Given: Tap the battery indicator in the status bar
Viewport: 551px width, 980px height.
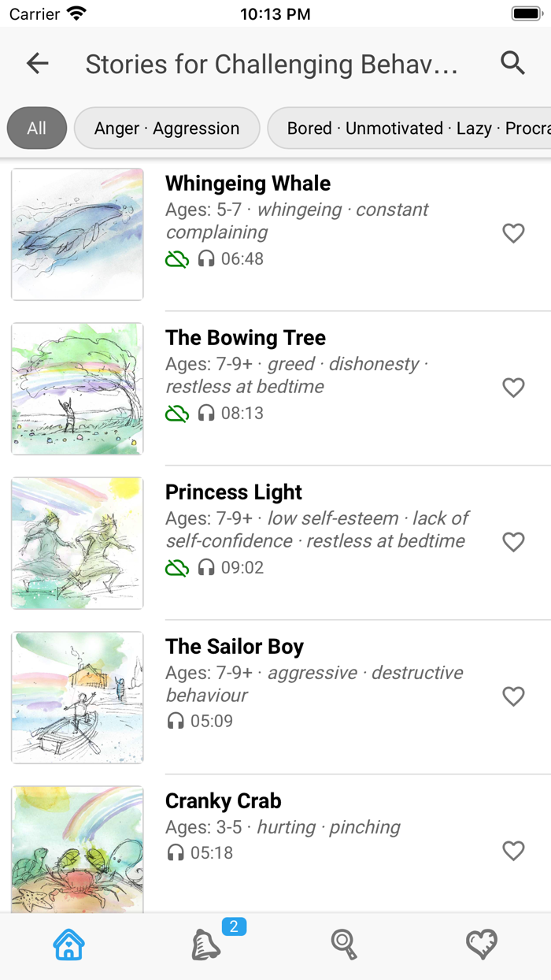Looking at the screenshot, I should click(x=524, y=13).
